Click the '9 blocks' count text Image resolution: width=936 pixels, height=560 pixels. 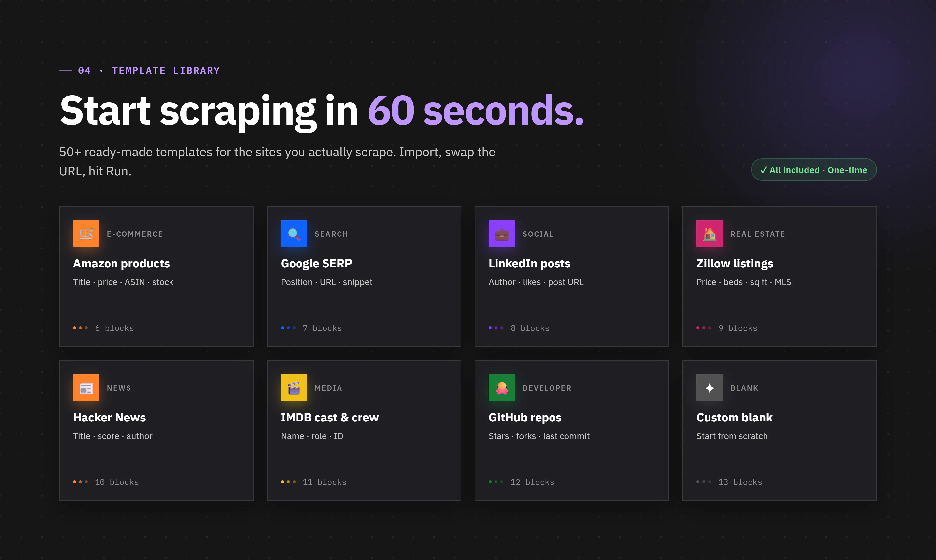[738, 328]
